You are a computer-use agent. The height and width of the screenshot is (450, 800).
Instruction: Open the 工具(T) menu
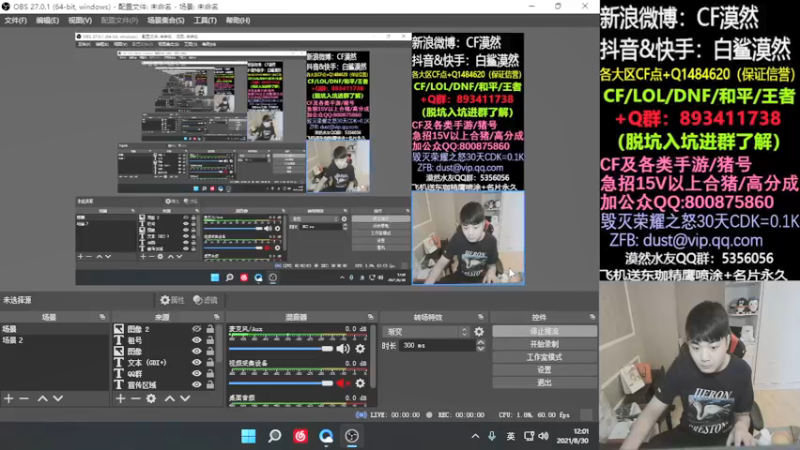(205, 20)
